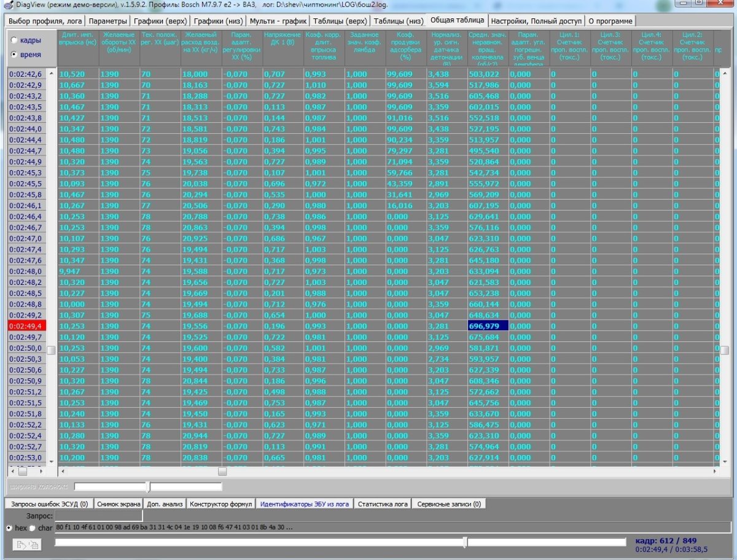The height and width of the screenshot is (560, 737).
Task: Click the down arrow of the time list scrollbar
Action: [x=51, y=461]
